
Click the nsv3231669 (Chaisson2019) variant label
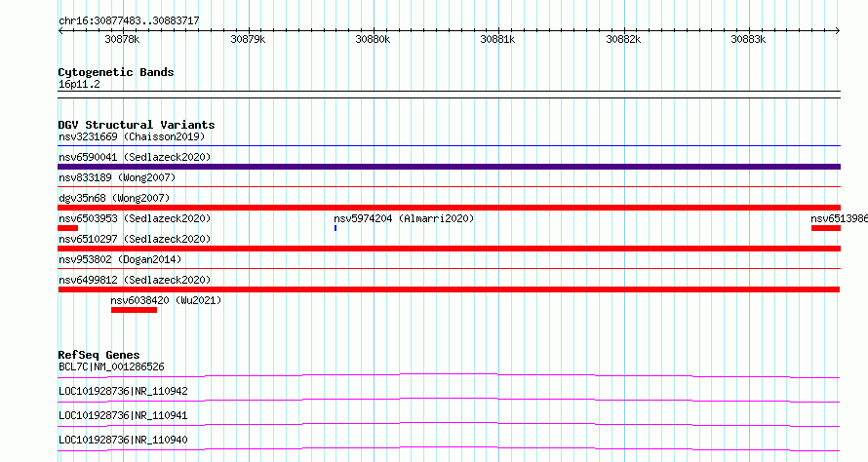click(x=132, y=136)
